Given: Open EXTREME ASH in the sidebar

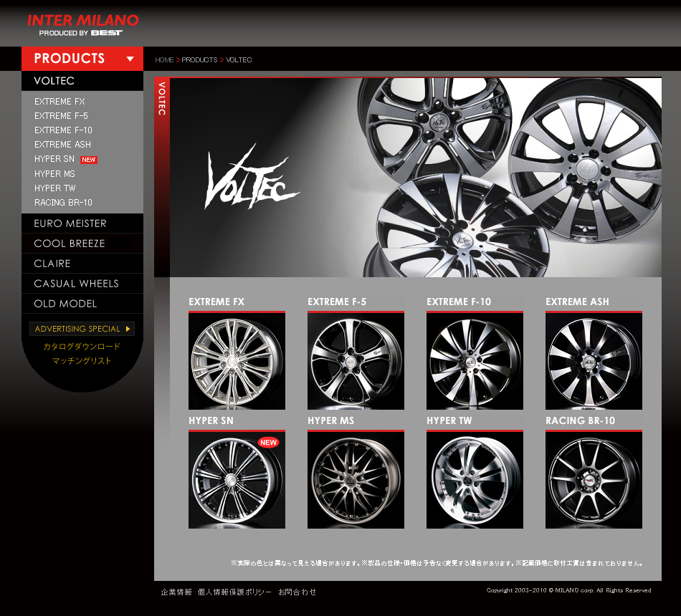Looking at the screenshot, I should click(x=62, y=145).
